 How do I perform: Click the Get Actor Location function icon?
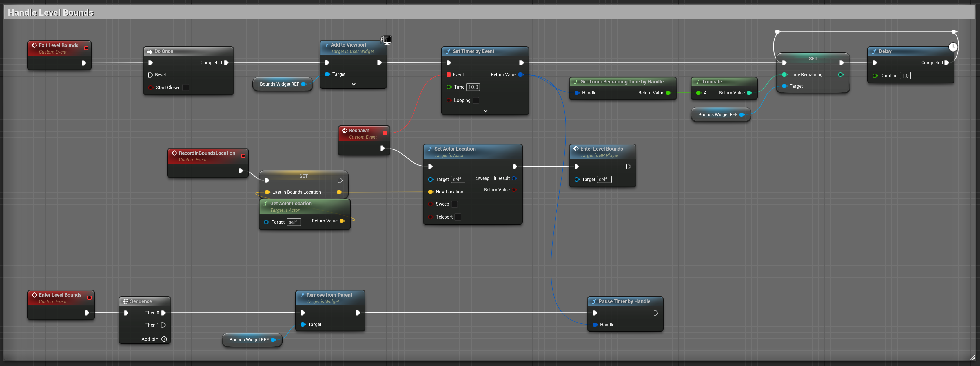265,204
